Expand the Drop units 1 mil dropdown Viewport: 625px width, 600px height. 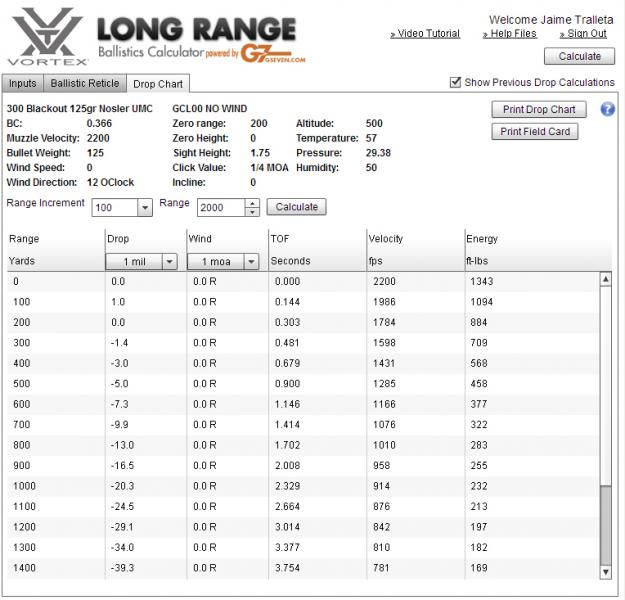[168, 261]
